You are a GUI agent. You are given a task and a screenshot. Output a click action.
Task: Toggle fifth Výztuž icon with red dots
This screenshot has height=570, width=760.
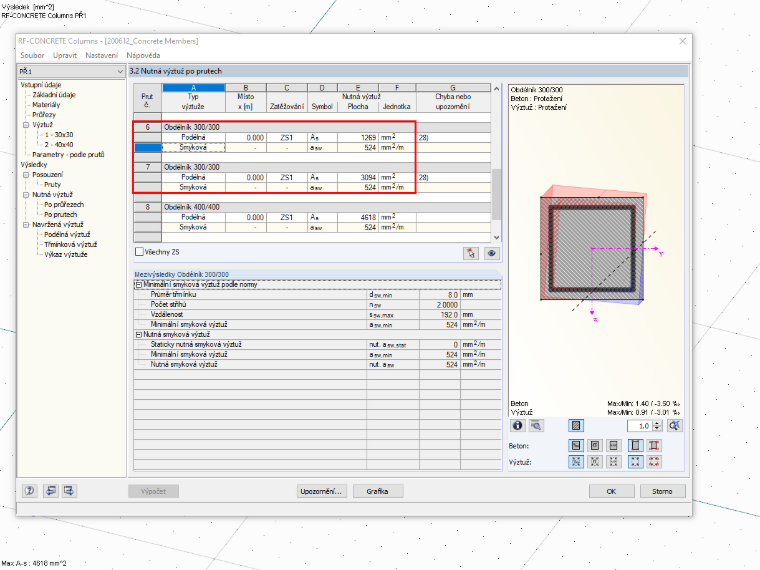tap(654, 462)
